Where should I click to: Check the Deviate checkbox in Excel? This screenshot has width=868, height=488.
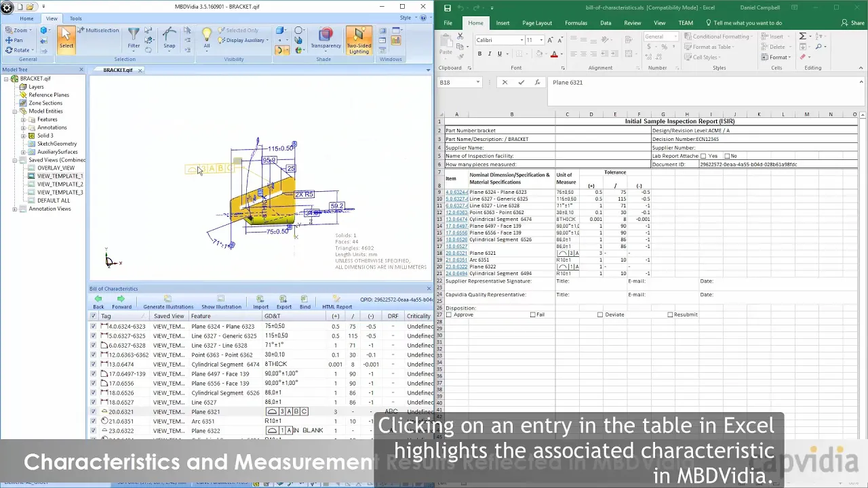pyautogui.click(x=600, y=314)
